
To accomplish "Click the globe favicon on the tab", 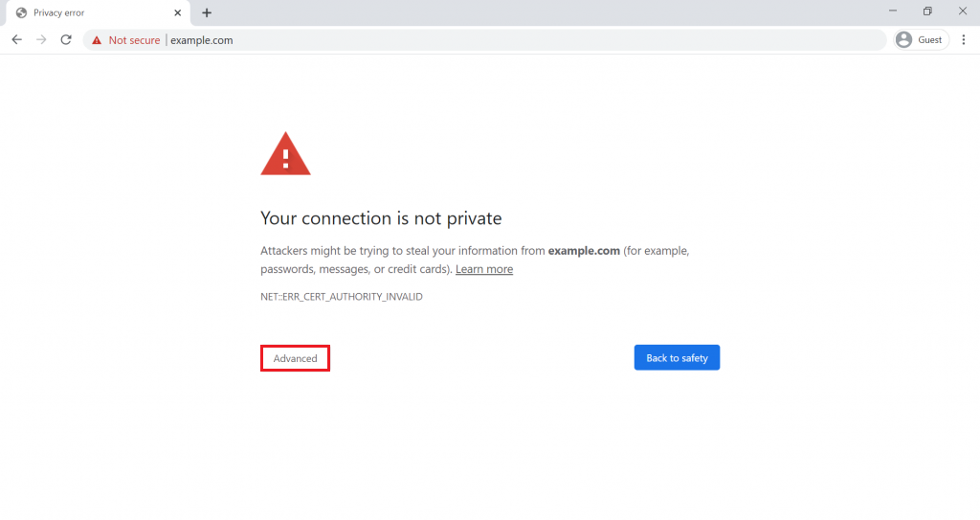I will (x=21, y=12).
